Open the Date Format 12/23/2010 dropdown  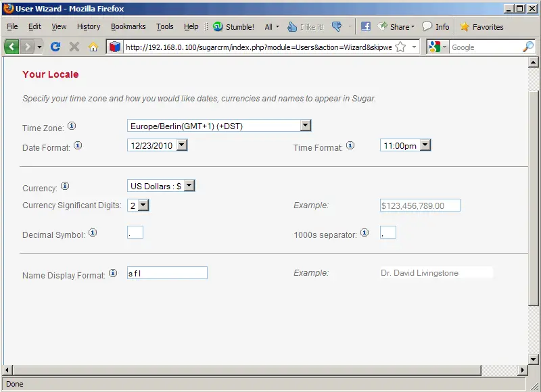[x=158, y=145]
